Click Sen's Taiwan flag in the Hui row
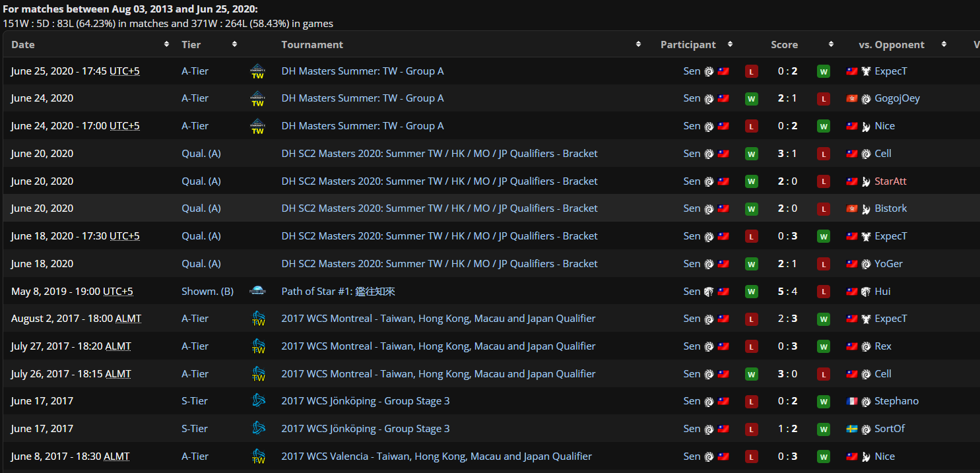This screenshot has width=980, height=473. [x=723, y=292]
